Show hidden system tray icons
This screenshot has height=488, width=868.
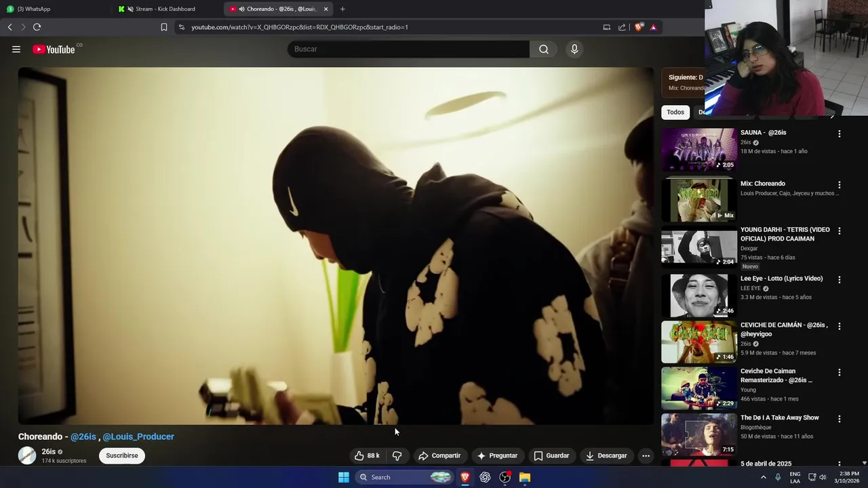click(763, 477)
